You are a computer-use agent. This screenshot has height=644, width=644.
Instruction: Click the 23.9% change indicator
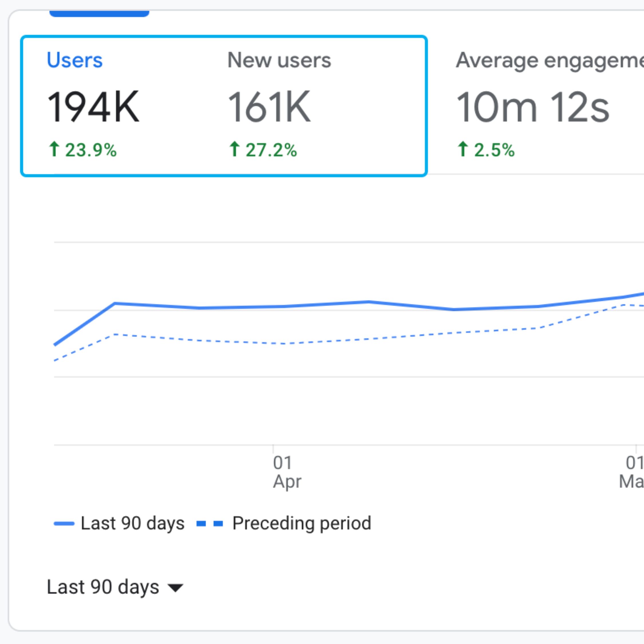(91, 150)
